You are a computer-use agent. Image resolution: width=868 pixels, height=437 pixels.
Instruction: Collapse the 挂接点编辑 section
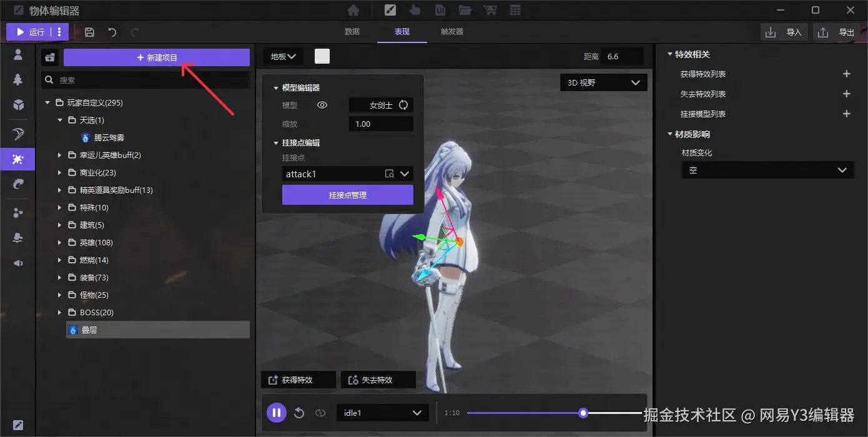click(x=276, y=143)
